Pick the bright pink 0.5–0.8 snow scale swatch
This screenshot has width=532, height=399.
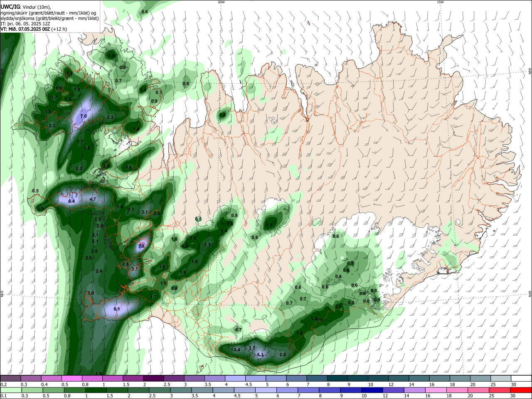[x=71, y=379]
